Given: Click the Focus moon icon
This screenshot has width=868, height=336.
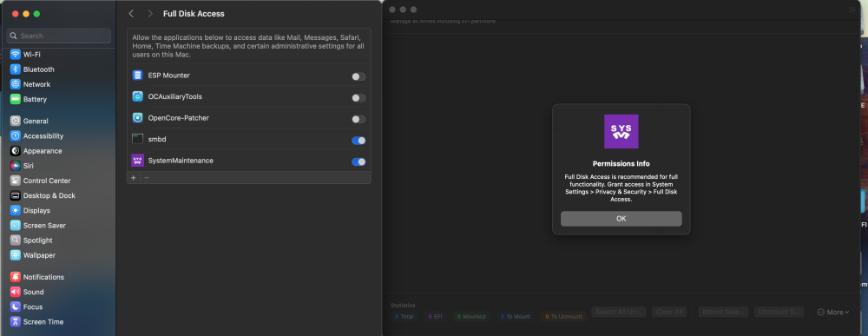Looking at the screenshot, I should coord(15,307).
